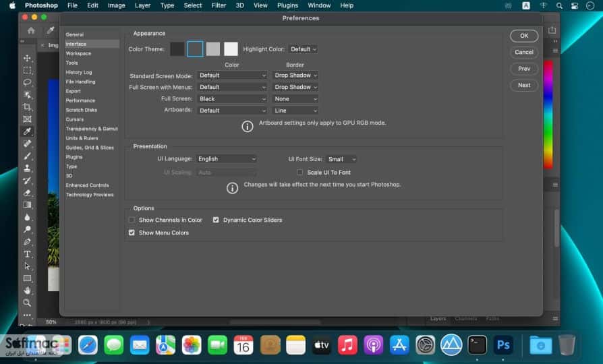The image size is (603, 364).
Task: Enable Show Channels in Color checkbox
Action: (x=132, y=220)
